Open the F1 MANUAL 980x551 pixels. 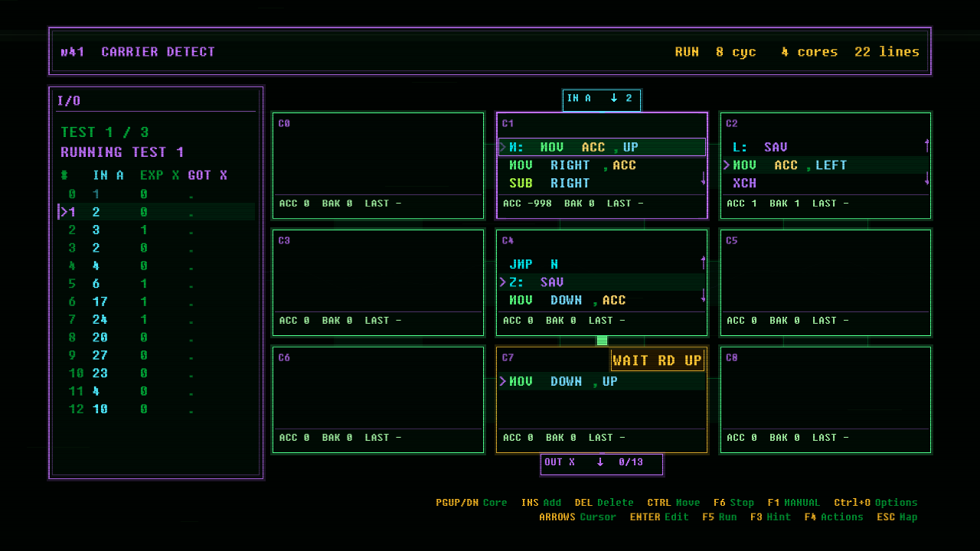[793, 503]
